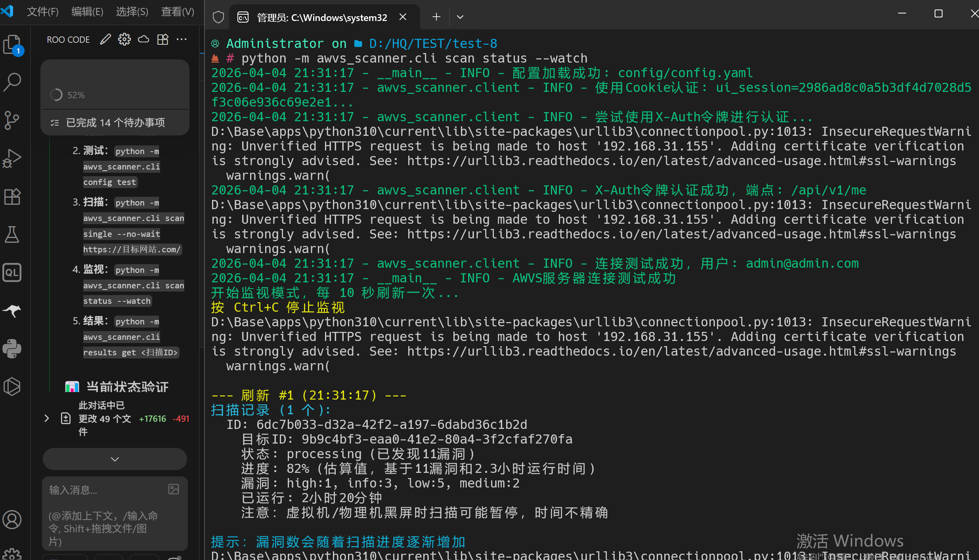Open the Testing flask icon
The height and width of the screenshot is (560, 979).
pos(12,234)
